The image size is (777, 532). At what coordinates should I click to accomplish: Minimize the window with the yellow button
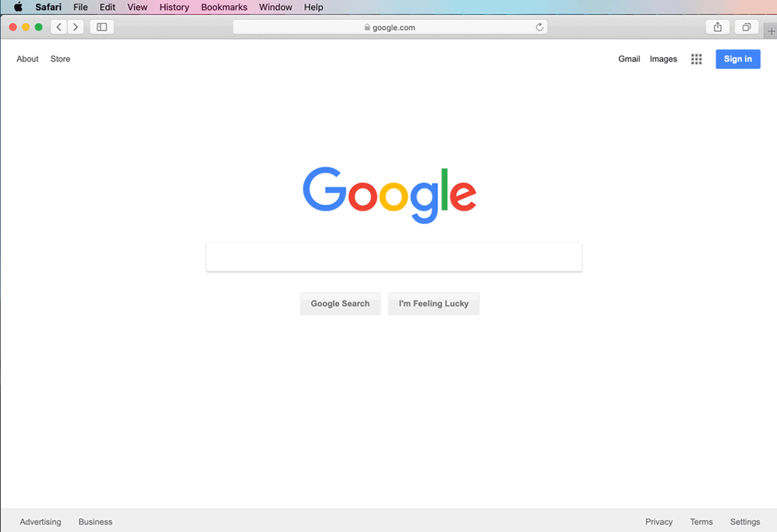26,27
